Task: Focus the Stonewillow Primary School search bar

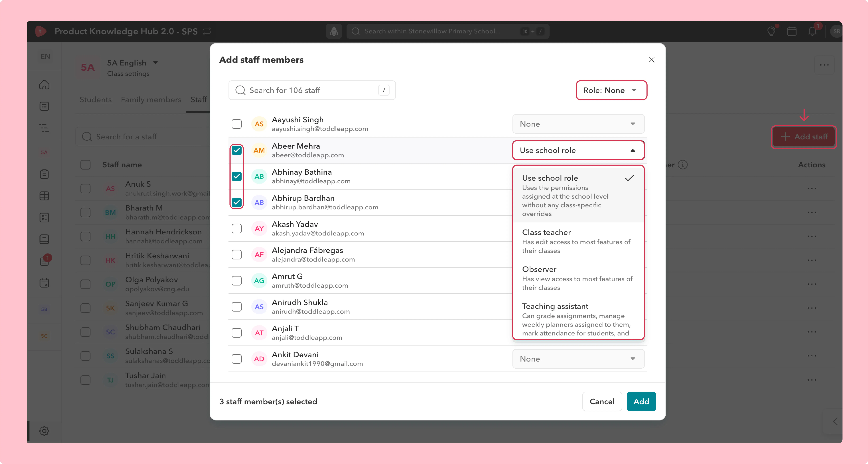Action: coord(448,31)
